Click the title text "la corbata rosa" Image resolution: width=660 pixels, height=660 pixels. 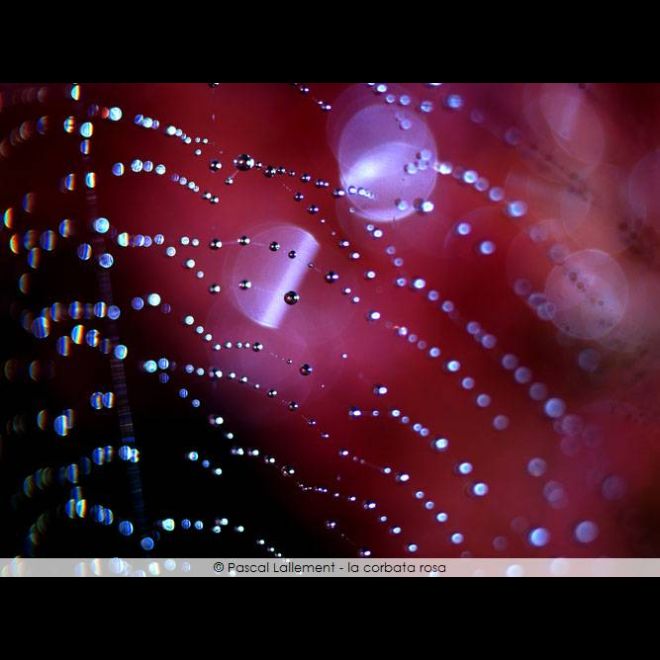click(x=398, y=568)
